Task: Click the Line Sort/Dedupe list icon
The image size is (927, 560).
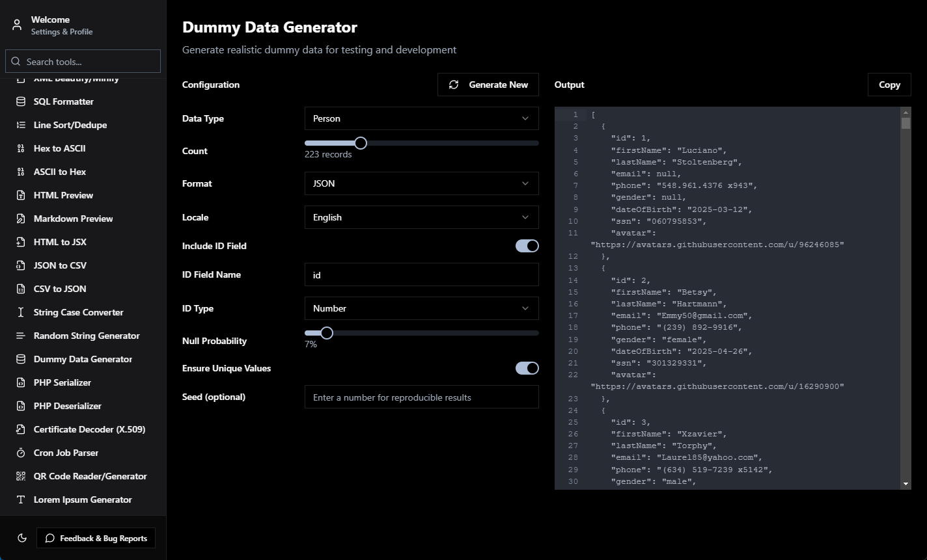Action: click(x=21, y=125)
